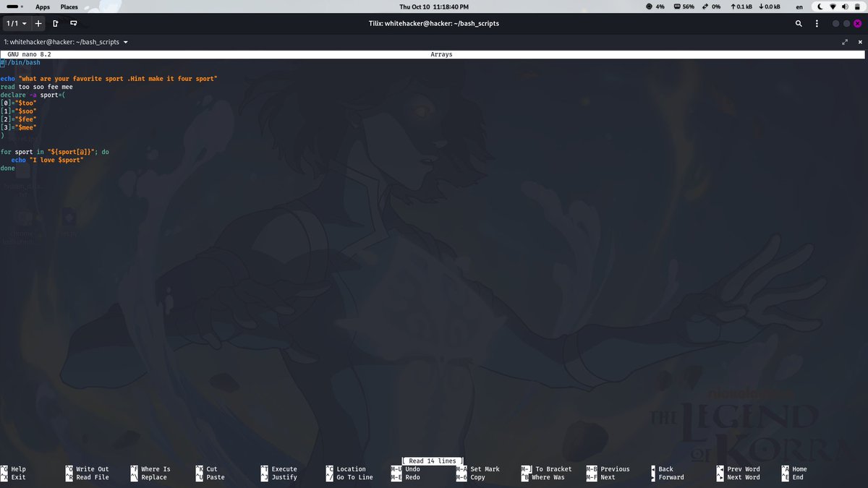Add terminal down split icon
Viewport: 868px width, 488px height.
pyautogui.click(x=74, y=23)
